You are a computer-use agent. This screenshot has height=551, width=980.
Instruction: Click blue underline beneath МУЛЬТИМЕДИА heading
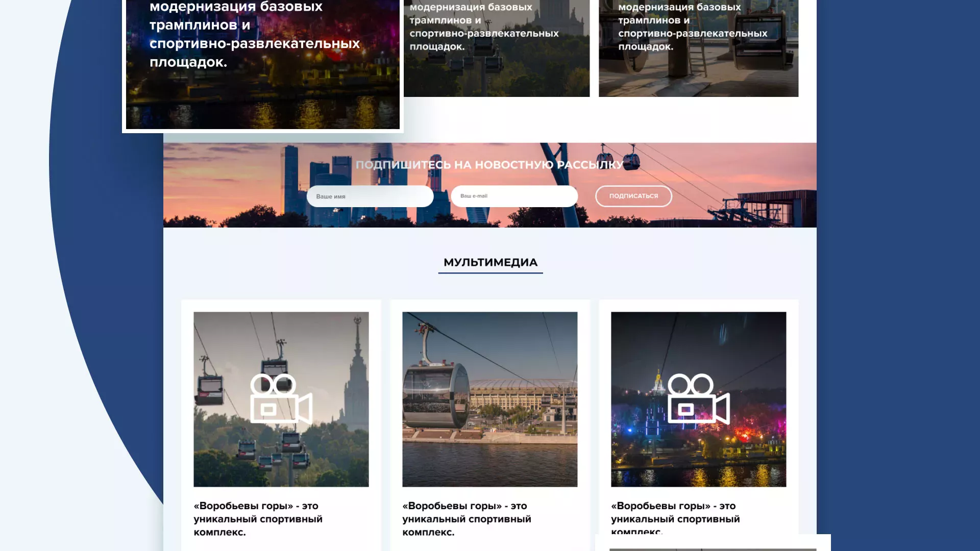pos(490,273)
